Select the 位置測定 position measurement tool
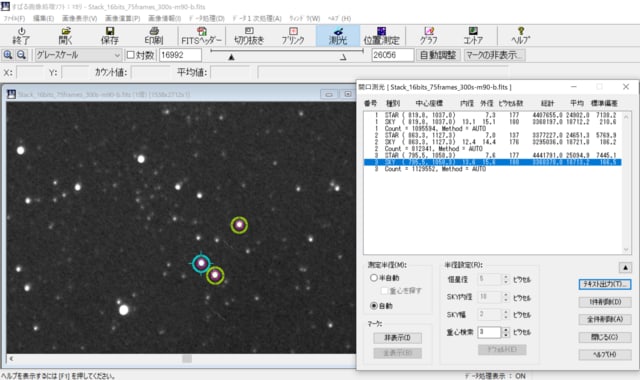This screenshot has width=640, height=380. (x=382, y=36)
